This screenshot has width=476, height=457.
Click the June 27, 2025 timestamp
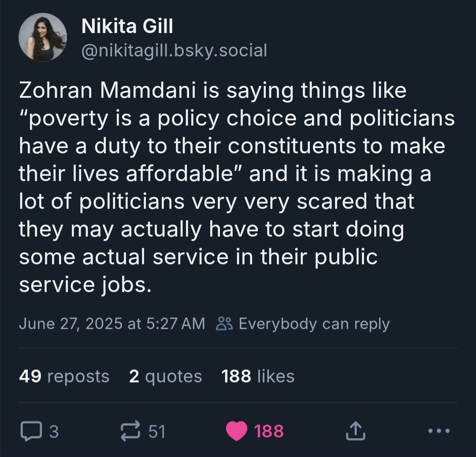112,324
